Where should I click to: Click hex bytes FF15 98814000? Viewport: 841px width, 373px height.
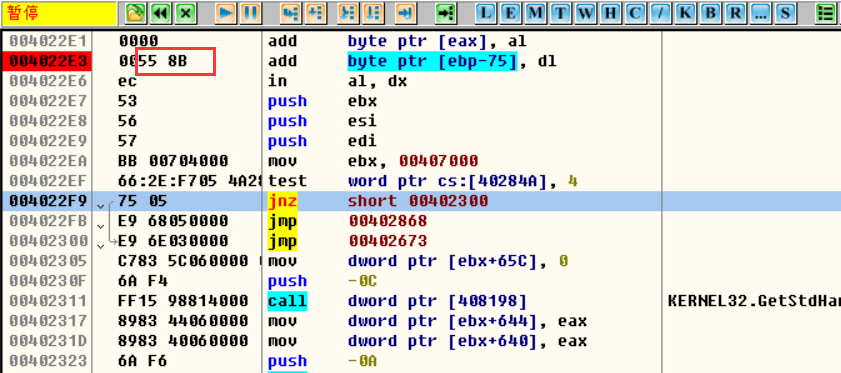click(183, 301)
